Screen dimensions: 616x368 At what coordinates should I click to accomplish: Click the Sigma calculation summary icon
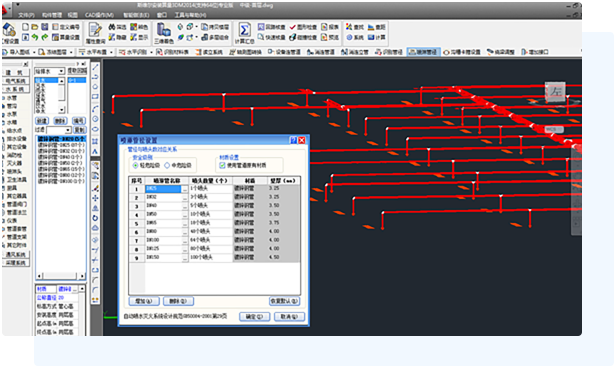[x=244, y=30]
